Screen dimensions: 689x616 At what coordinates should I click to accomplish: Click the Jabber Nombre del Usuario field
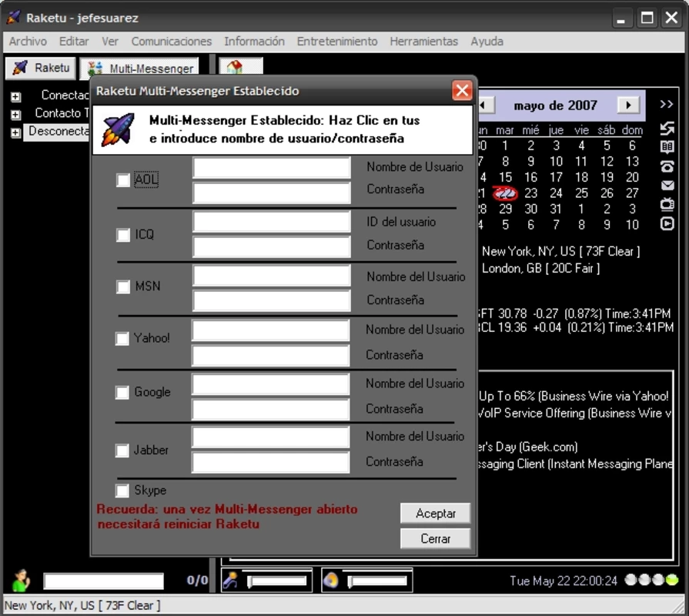271,437
